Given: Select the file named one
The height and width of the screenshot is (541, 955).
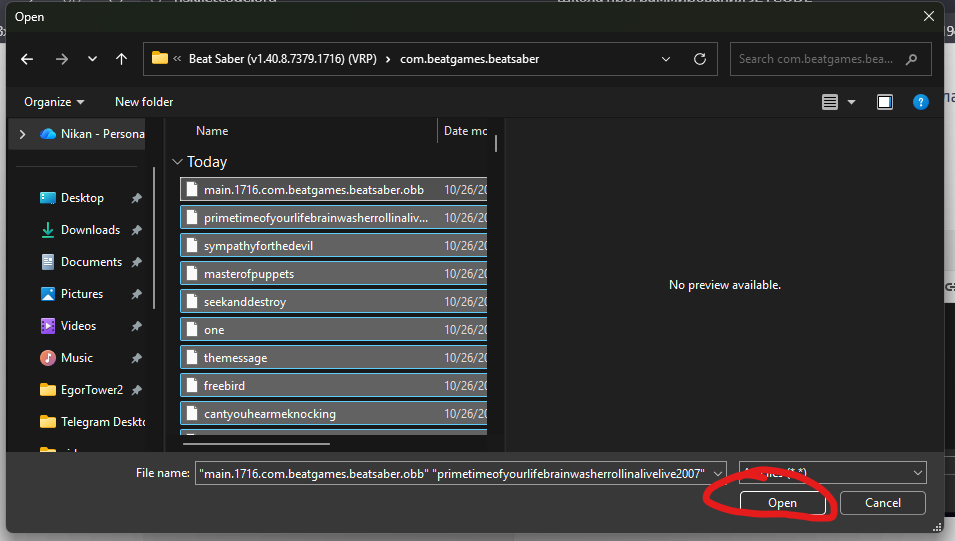Looking at the screenshot, I should 334,330.
